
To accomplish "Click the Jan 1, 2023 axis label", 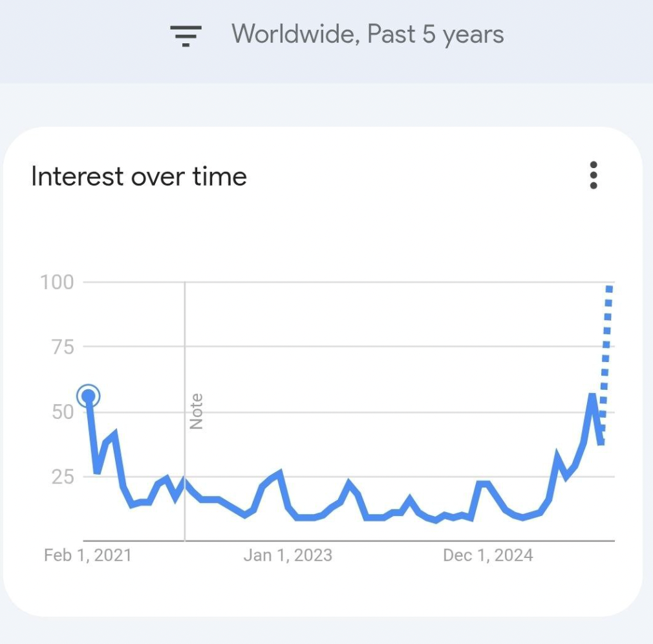I will tap(287, 555).
